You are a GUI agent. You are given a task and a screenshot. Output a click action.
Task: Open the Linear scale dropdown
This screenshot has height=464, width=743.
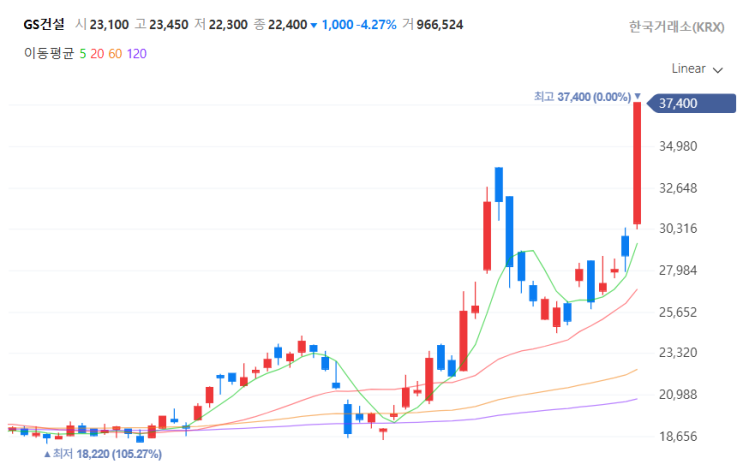pos(697,69)
